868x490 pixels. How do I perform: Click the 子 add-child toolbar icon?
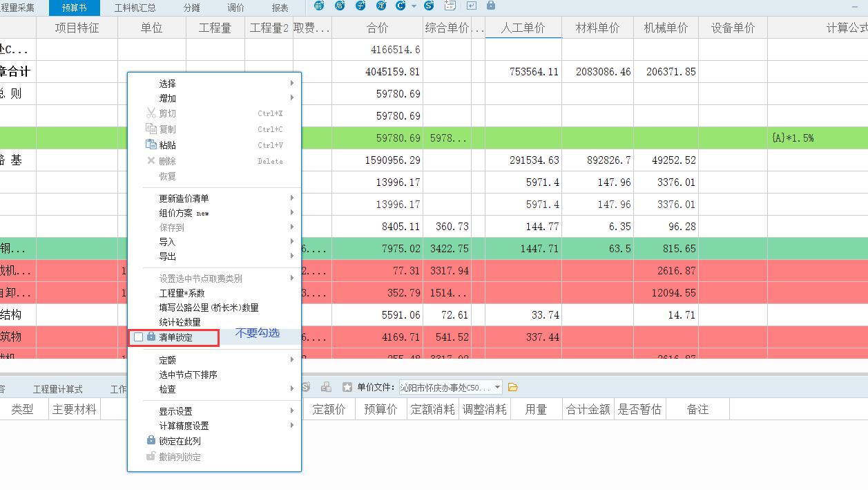click(360, 6)
